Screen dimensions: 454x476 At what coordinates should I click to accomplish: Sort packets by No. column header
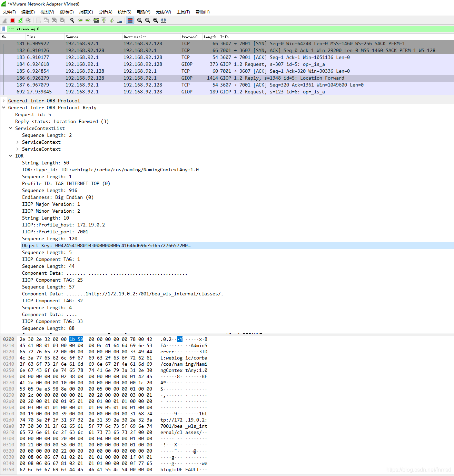coord(13,37)
